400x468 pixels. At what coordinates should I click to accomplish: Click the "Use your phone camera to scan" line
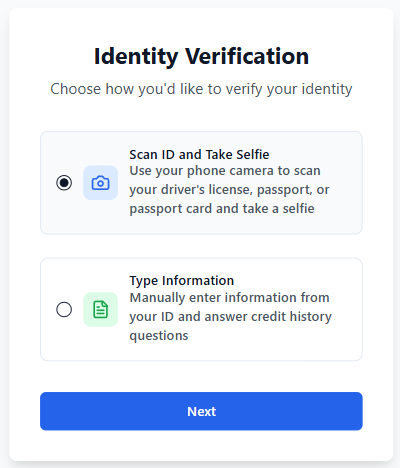(225, 171)
